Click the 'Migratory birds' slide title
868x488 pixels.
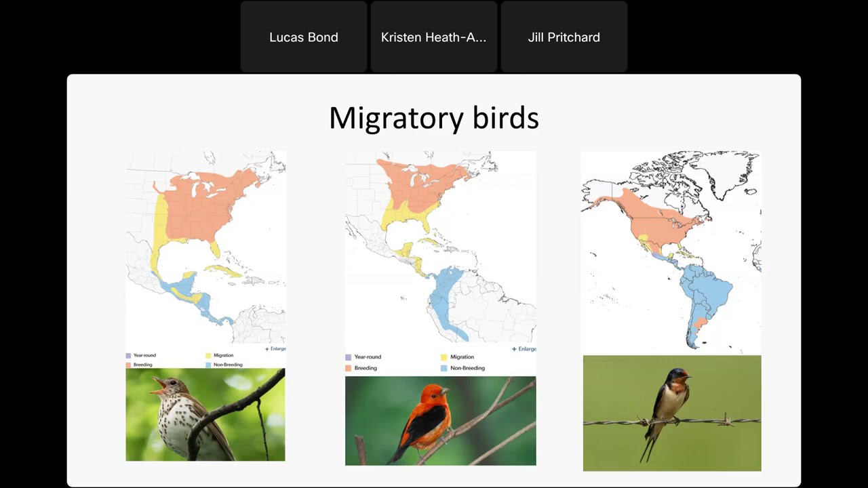pos(434,118)
